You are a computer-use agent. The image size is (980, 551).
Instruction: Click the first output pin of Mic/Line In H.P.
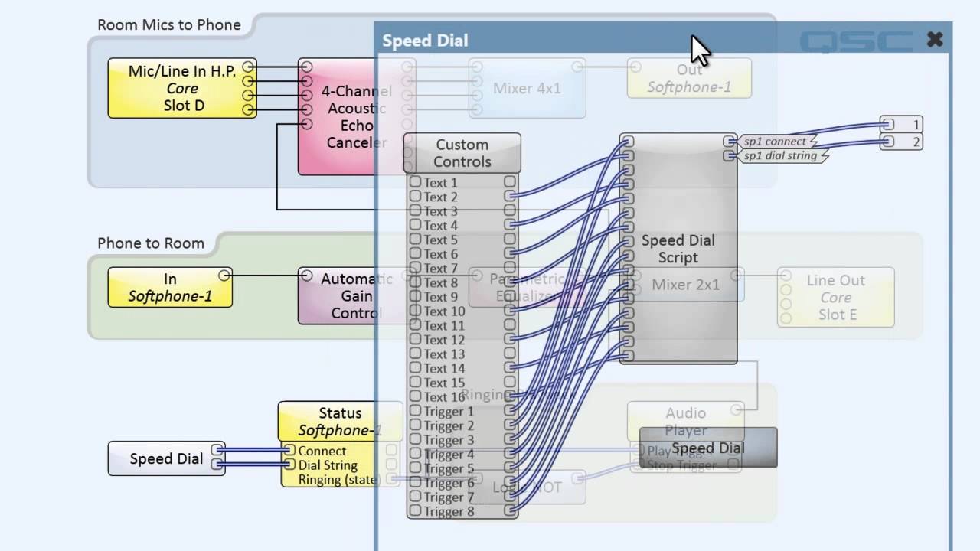coord(248,67)
